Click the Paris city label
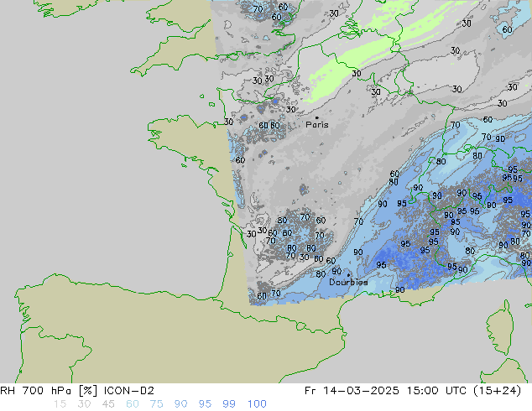The image size is (532, 411). (317, 125)
